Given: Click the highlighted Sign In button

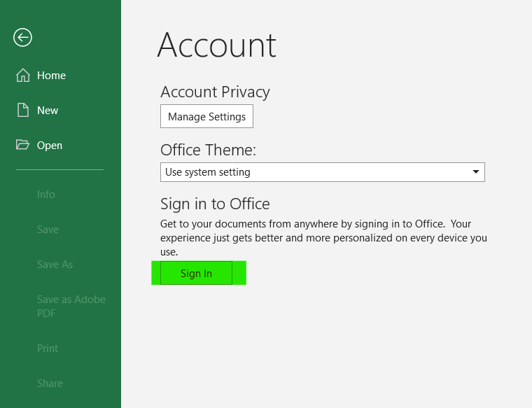Looking at the screenshot, I should click(196, 273).
